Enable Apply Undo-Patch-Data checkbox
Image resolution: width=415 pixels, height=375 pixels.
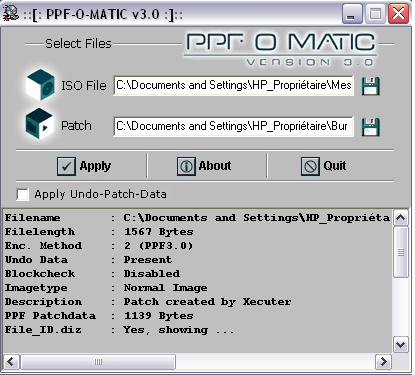[23, 194]
